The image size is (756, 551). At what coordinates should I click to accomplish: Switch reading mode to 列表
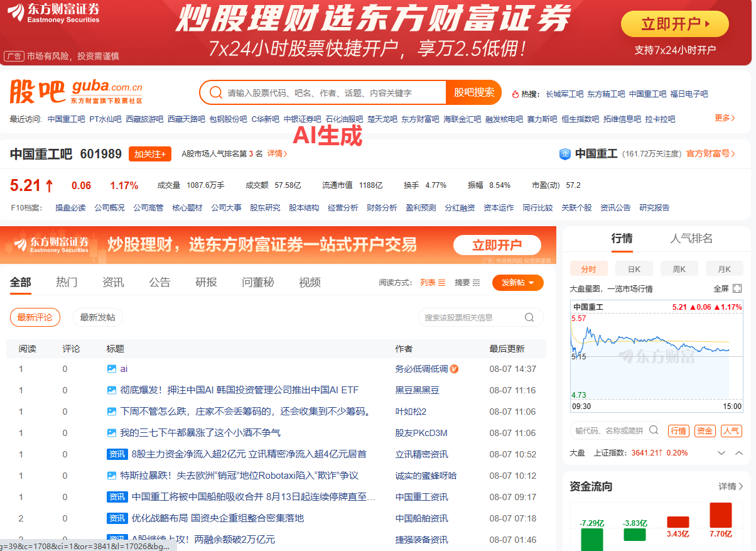pos(433,283)
